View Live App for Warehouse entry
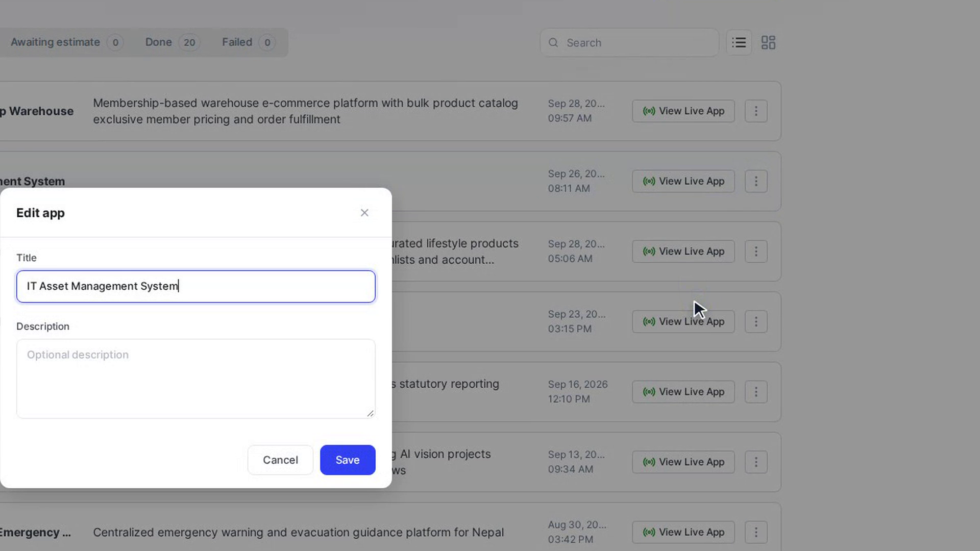The image size is (980, 551). click(683, 111)
